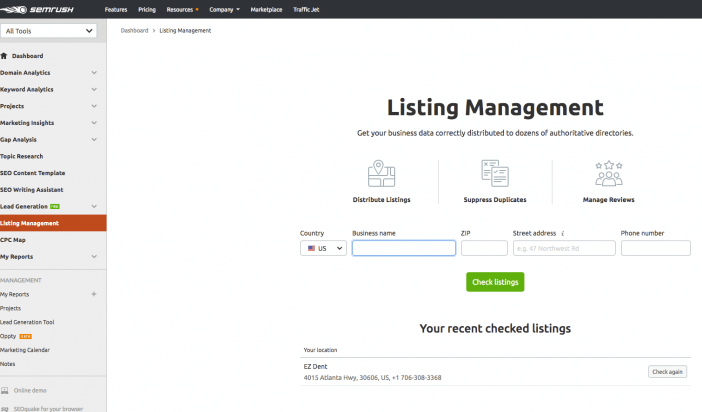
Task: Click the Check listings button
Action: click(495, 282)
